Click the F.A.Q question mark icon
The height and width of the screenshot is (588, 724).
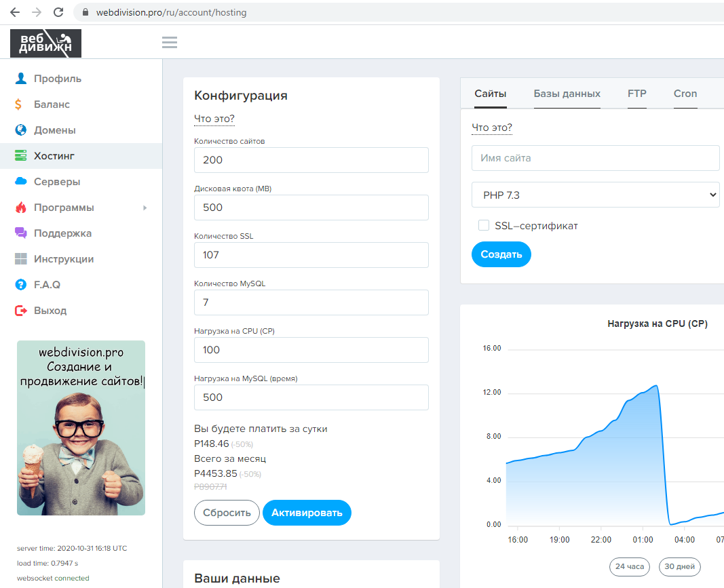pos(21,285)
